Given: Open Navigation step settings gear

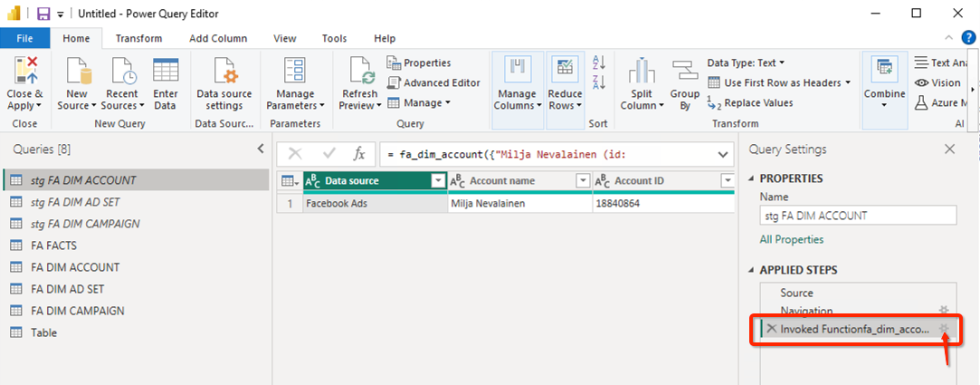Looking at the screenshot, I should (x=944, y=310).
